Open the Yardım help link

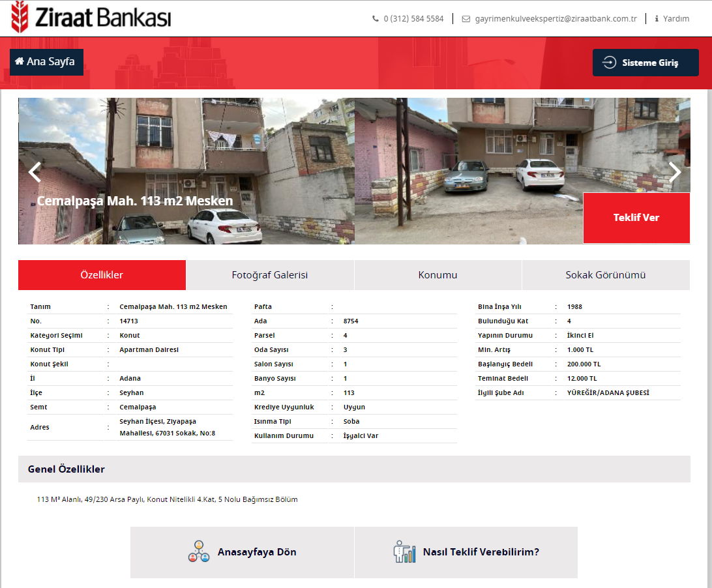coord(676,19)
